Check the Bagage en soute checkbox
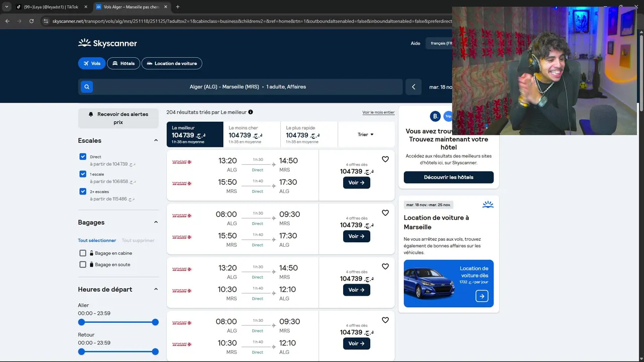The image size is (644, 362). (x=83, y=264)
